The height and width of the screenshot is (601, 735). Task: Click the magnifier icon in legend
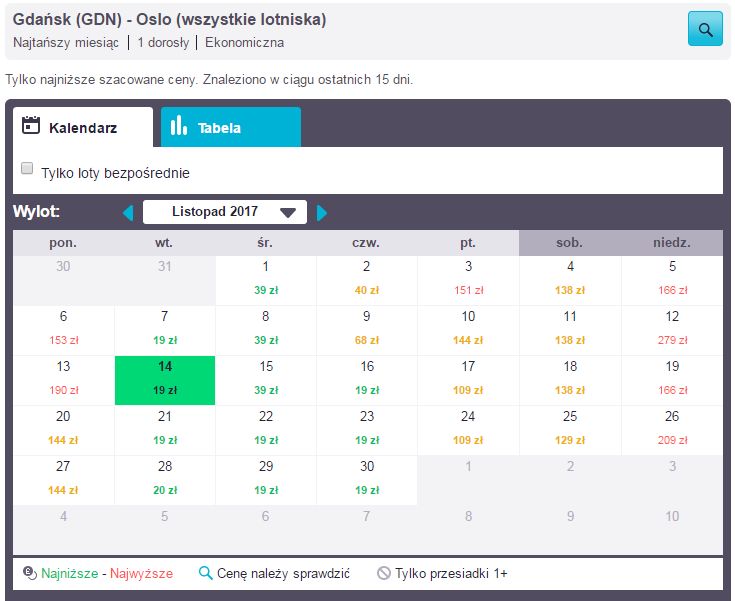pos(205,573)
